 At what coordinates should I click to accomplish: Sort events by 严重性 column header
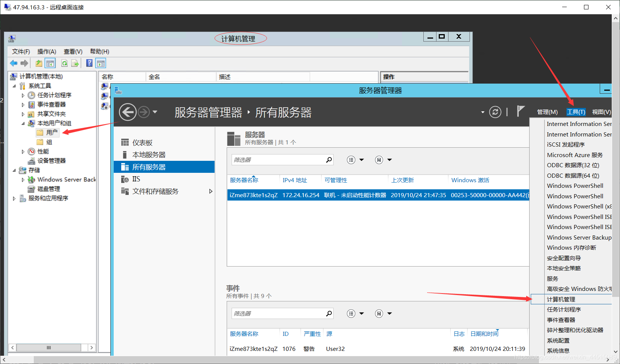pyautogui.click(x=312, y=334)
